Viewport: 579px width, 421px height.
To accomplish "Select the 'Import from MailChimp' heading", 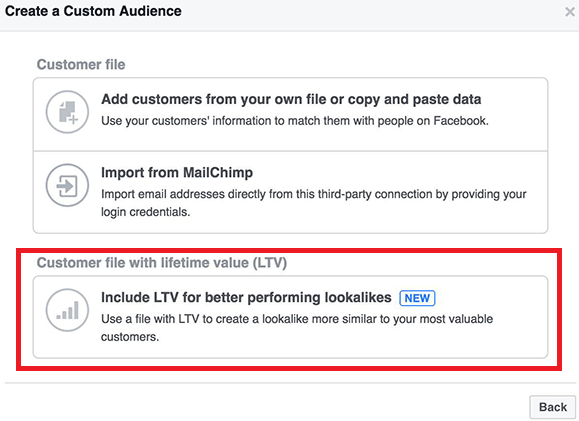I will 177,172.
